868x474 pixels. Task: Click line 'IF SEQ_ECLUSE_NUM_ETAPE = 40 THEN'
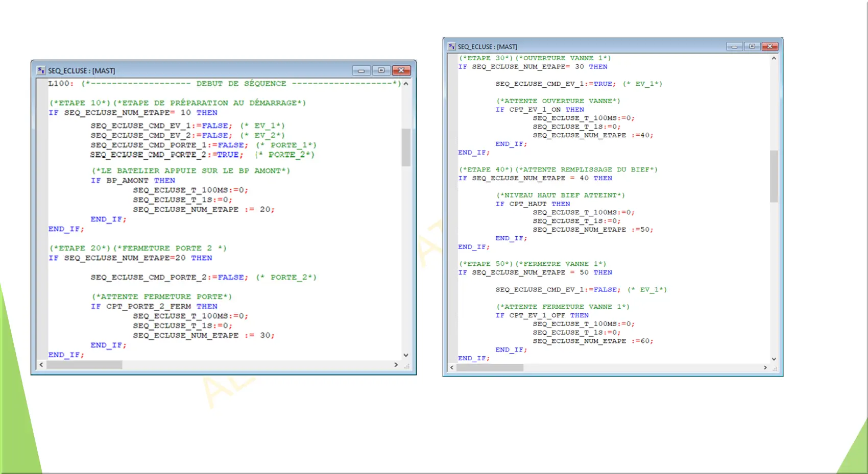(x=535, y=179)
